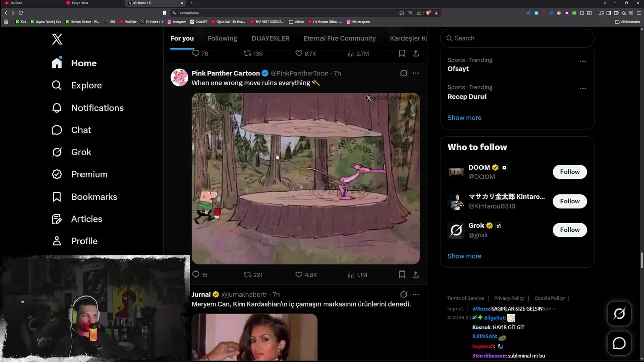
Task: Open Bookmarks in the sidebar
Action: tap(84, 197)
